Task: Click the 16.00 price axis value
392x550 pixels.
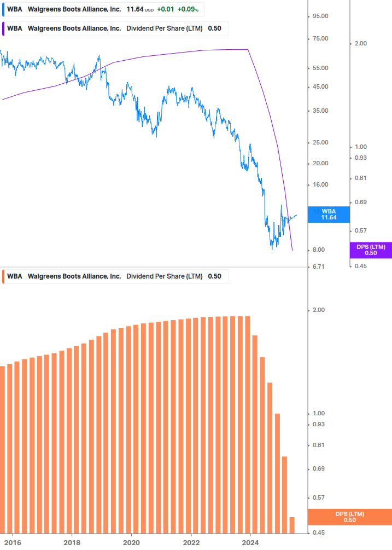Action: coord(320,184)
